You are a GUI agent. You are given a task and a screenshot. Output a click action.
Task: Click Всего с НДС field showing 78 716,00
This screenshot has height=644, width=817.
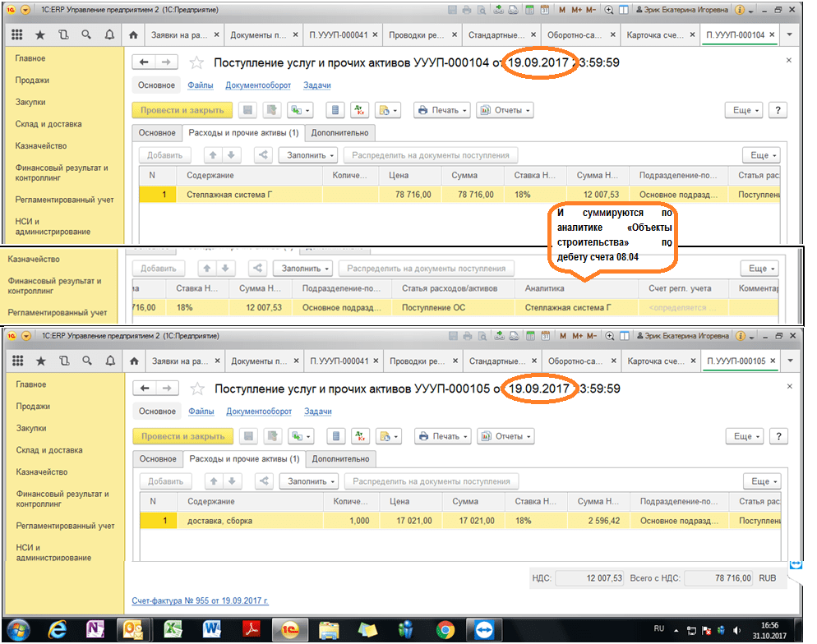tap(718, 578)
